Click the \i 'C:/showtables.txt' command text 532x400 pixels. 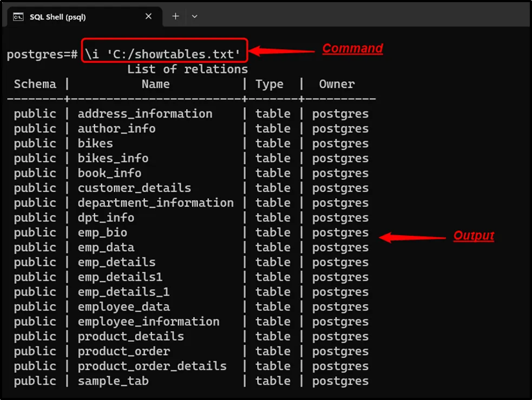point(162,54)
